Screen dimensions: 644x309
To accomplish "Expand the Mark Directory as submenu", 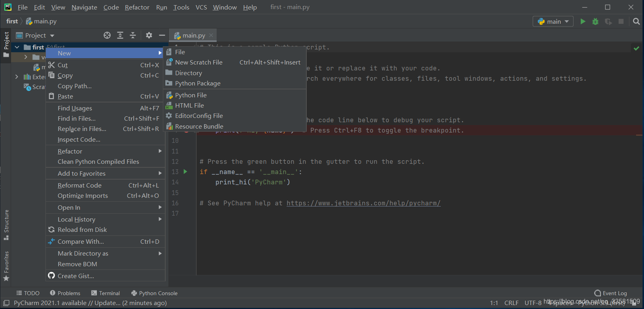I will (x=105, y=253).
